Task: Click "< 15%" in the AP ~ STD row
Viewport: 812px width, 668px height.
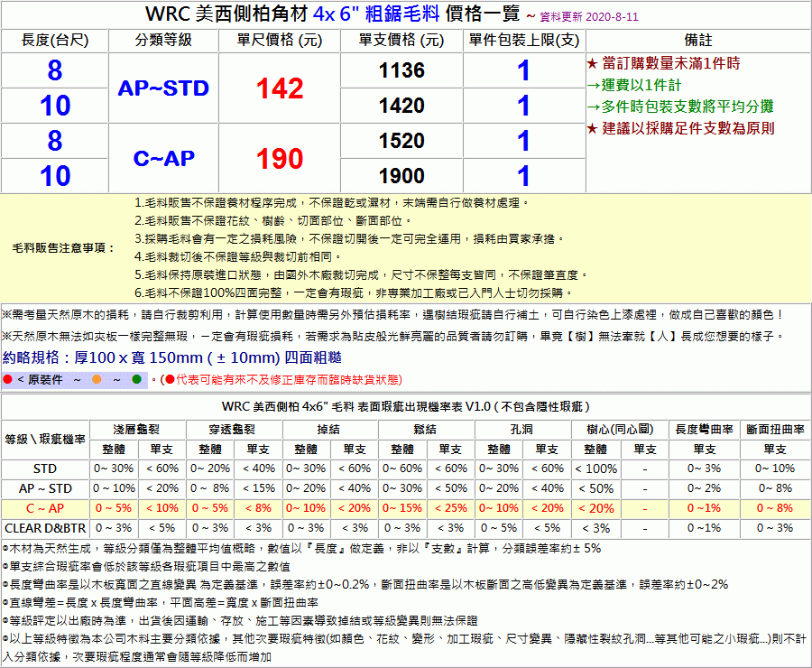Action: coord(259,488)
